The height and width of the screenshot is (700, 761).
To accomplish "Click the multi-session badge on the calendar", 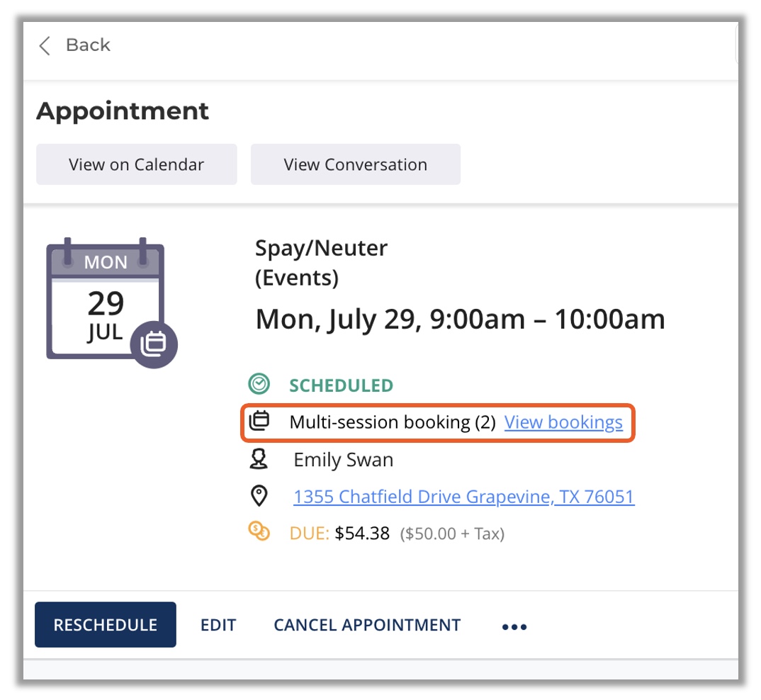I will click(154, 344).
